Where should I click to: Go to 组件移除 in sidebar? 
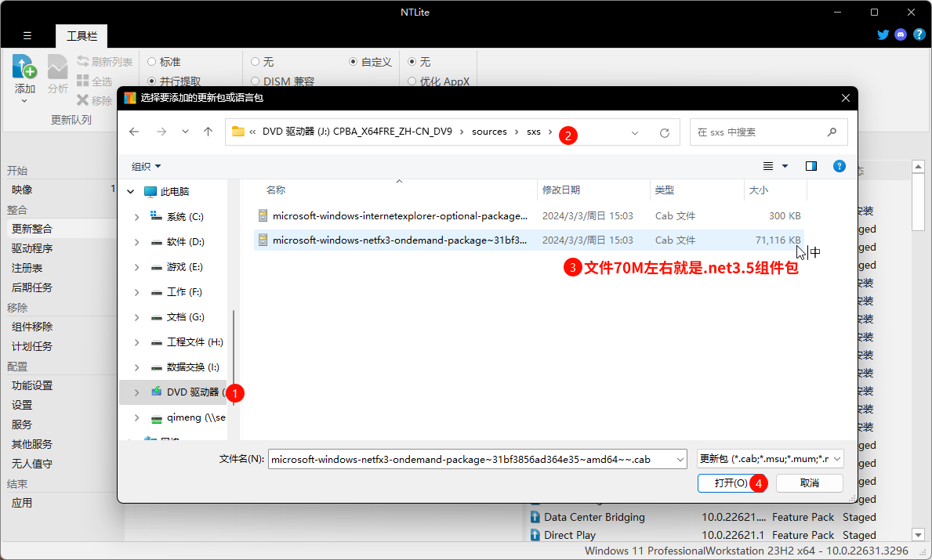32,327
